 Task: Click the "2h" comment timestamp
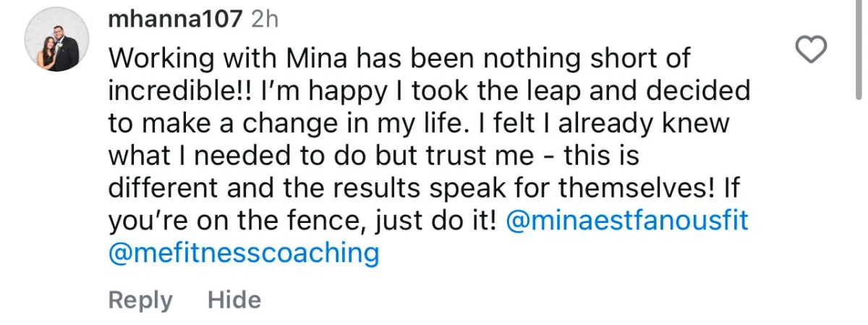coord(264,20)
